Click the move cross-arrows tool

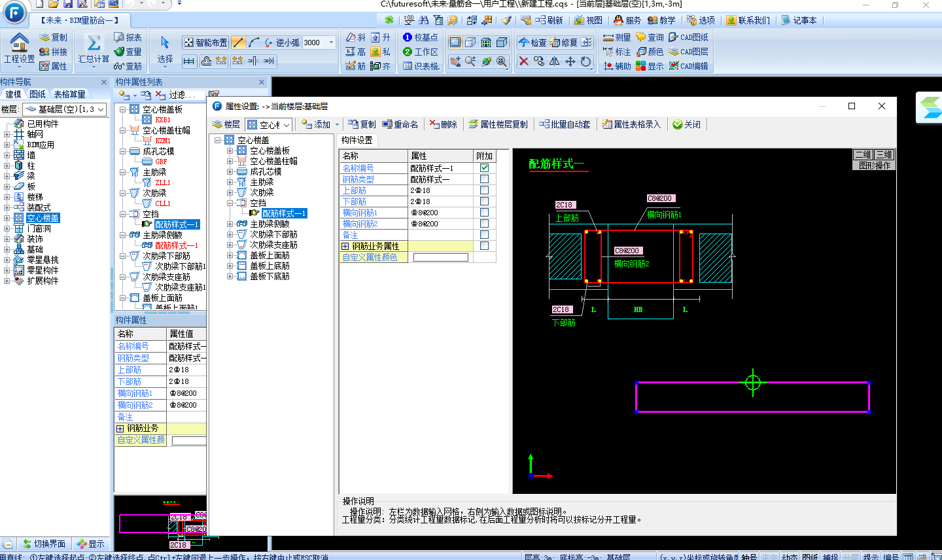pyautogui.click(x=570, y=61)
